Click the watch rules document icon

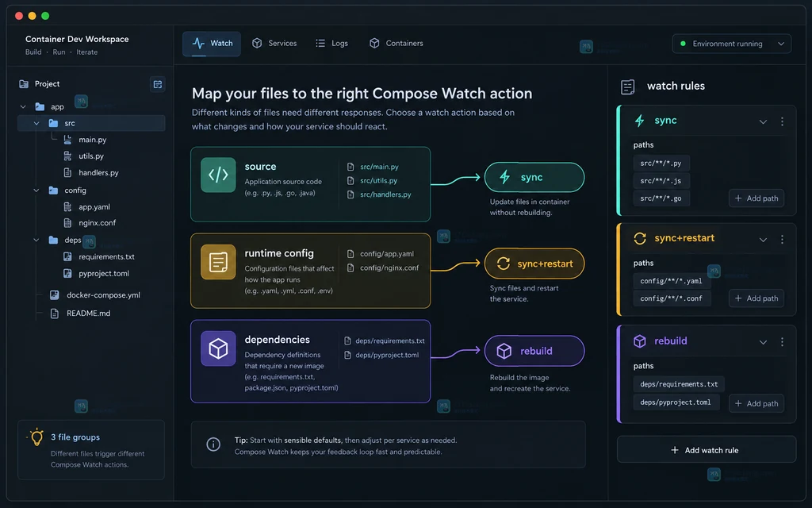point(628,87)
